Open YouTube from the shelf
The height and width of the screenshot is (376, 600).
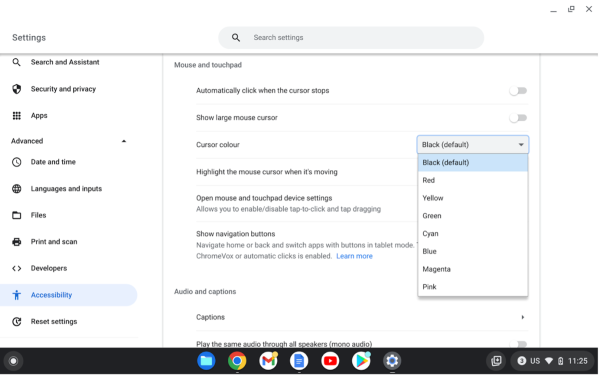330,361
